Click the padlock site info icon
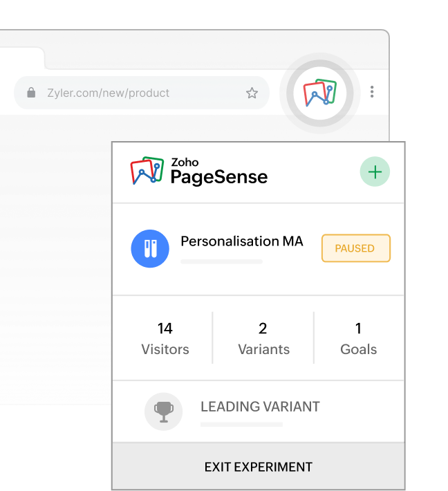Image resolution: width=448 pixels, height=491 pixels. point(31,93)
